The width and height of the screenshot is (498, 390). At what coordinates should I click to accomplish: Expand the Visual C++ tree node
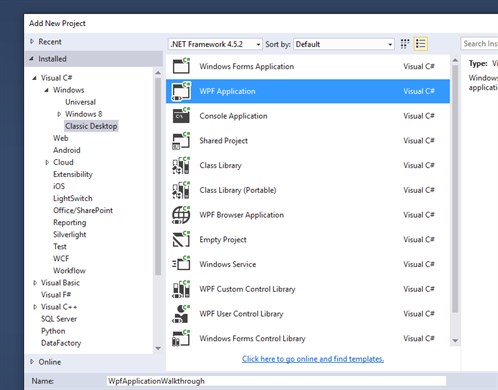coord(35,307)
